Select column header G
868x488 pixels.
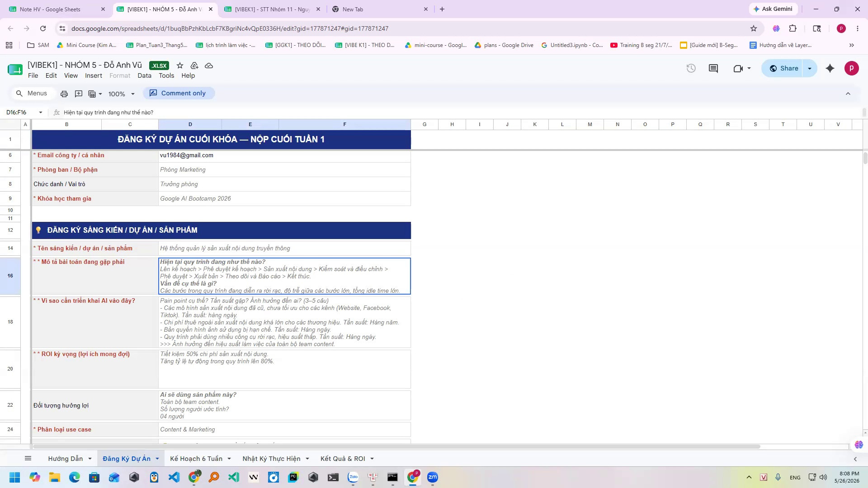[x=425, y=124]
